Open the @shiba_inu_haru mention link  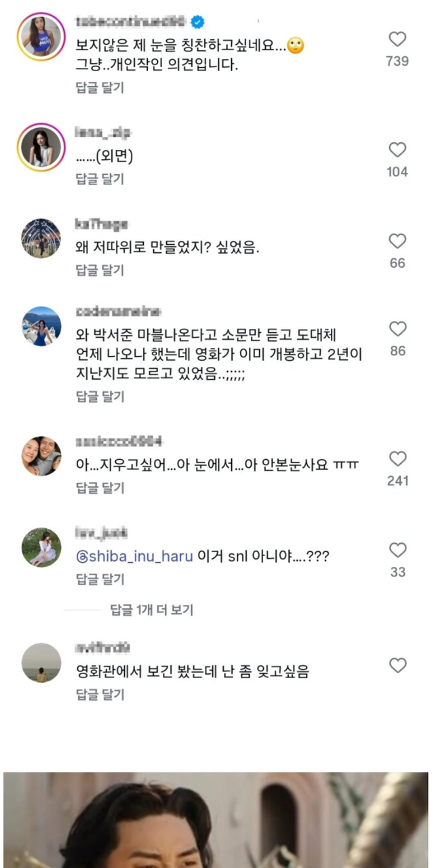point(135,556)
